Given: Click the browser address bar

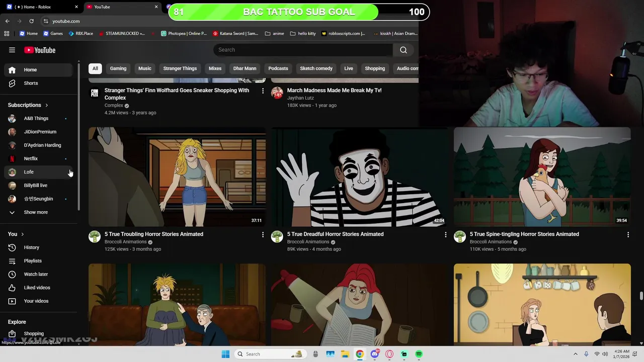Looking at the screenshot, I should pyautogui.click(x=229, y=21).
